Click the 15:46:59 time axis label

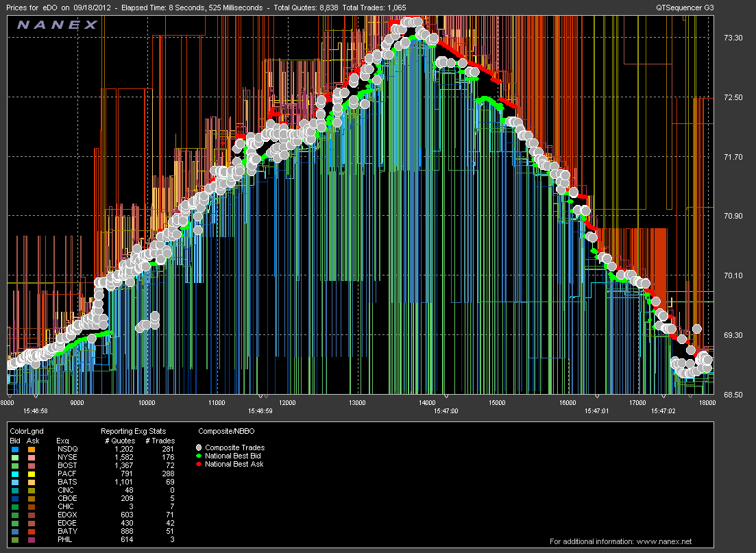coord(260,410)
